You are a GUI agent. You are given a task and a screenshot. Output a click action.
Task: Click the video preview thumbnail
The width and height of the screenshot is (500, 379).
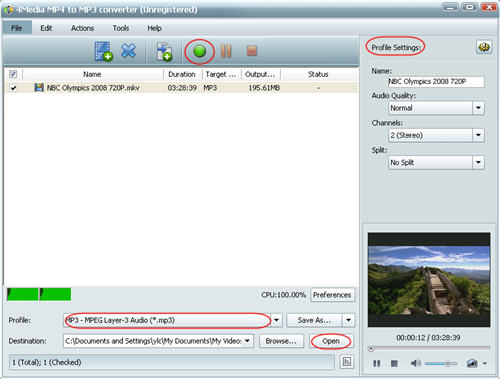tap(429, 280)
